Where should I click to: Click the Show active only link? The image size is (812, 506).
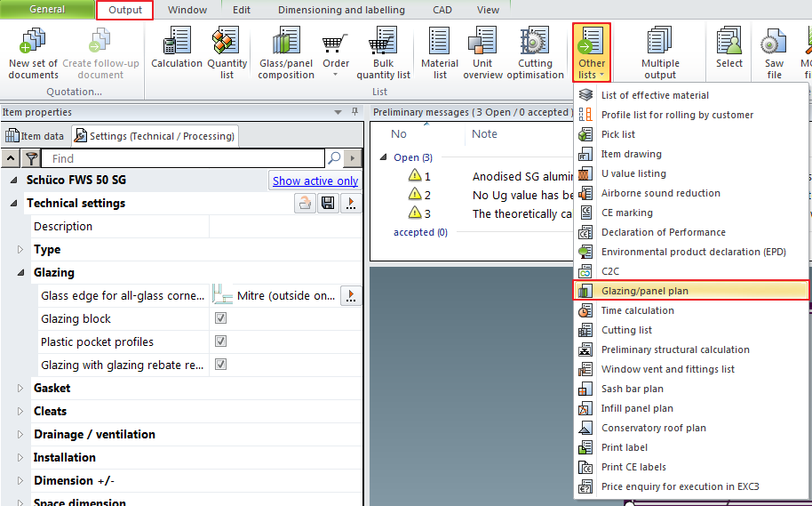(315, 181)
